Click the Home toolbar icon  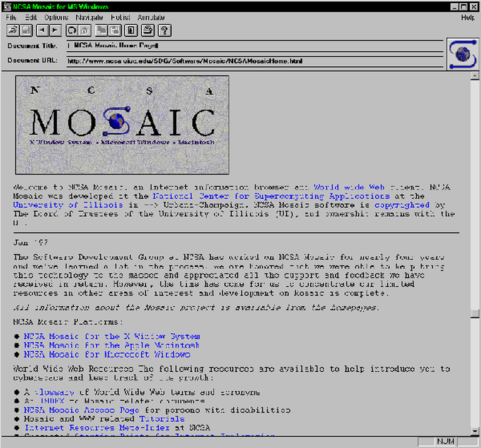[x=85, y=31]
